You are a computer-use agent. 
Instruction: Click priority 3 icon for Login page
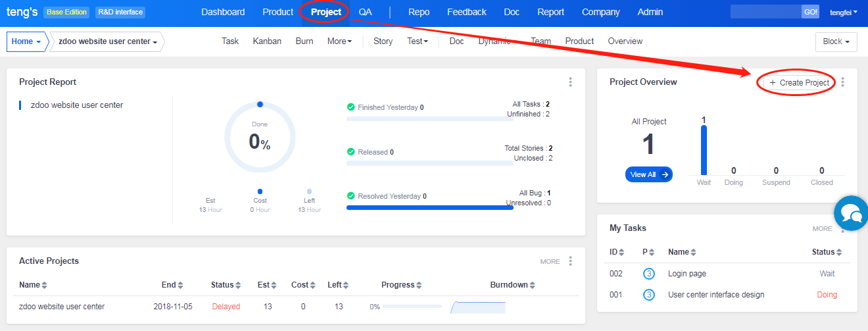click(x=648, y=274)
